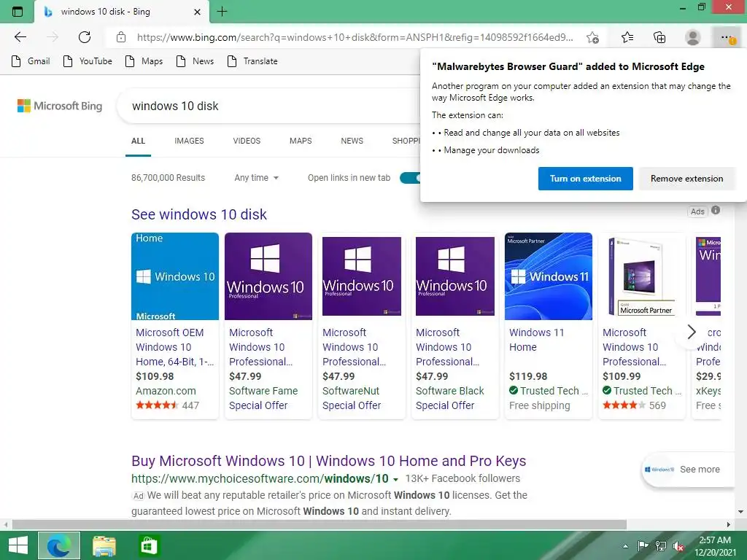Open the Favorites list icon

tap(627, 37)
